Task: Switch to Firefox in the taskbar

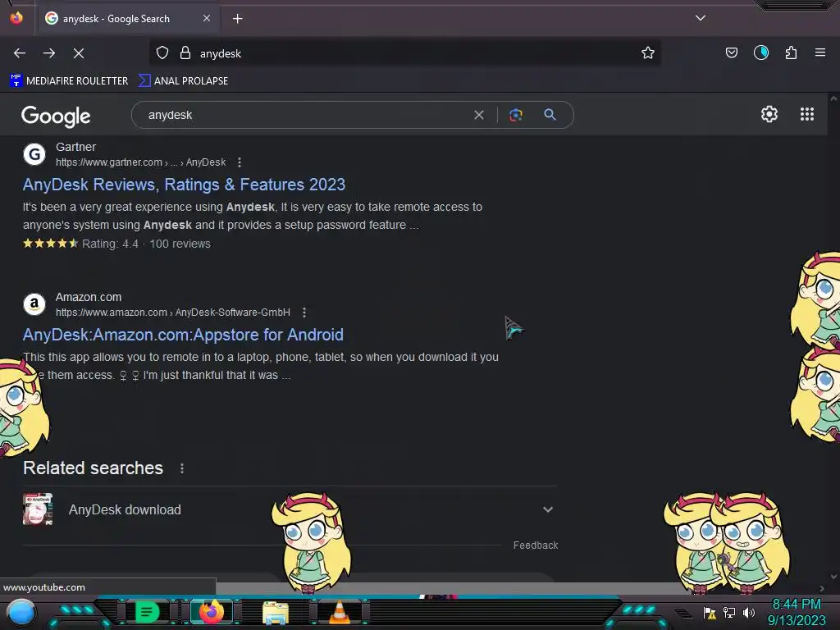Action: point(211,612)
